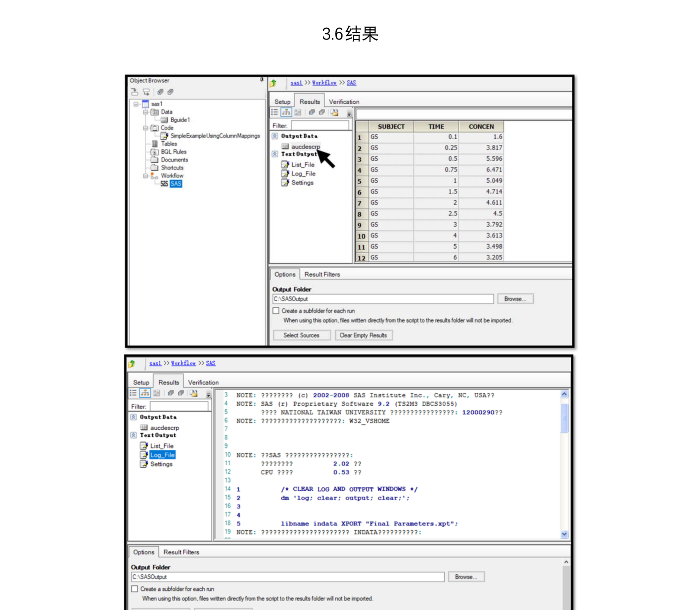Viewport: 700px width, 610px height.
Task: Click the Shortcuts folder icon
Action: (x=155, y=167)
